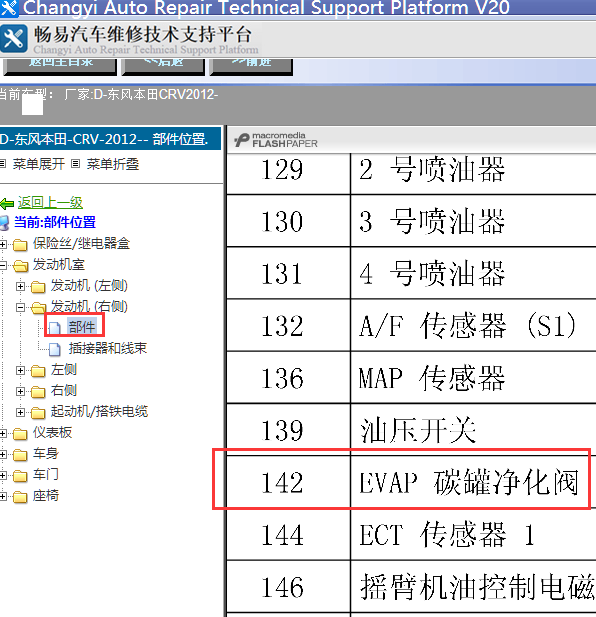The image size is (596, 617).
Task: Click the 后退 back button
Action: point(163,66)
